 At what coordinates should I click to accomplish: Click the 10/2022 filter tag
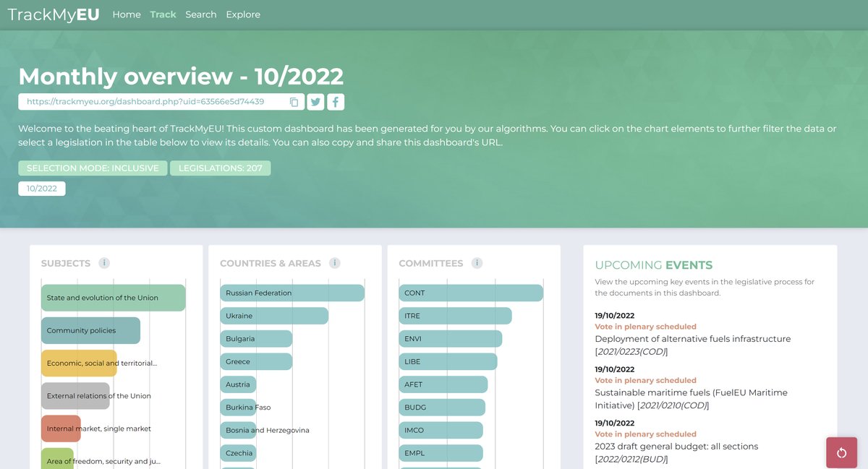coord(42,189)
